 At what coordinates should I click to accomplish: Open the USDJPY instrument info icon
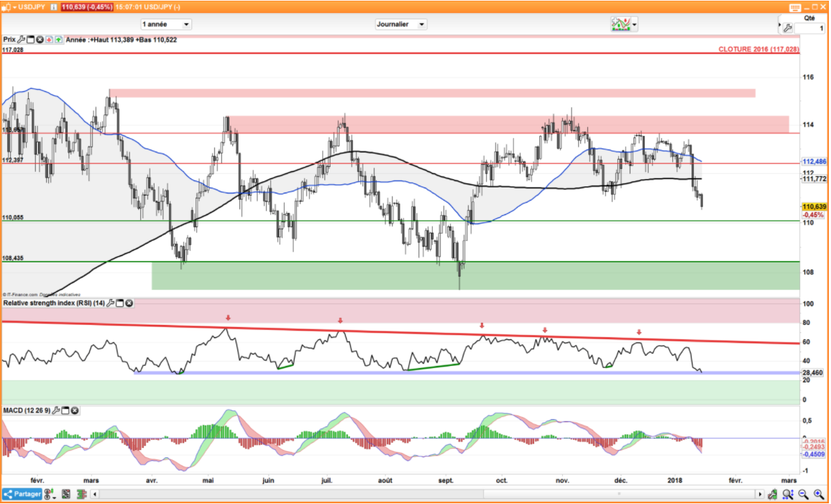tap(53, 7)
